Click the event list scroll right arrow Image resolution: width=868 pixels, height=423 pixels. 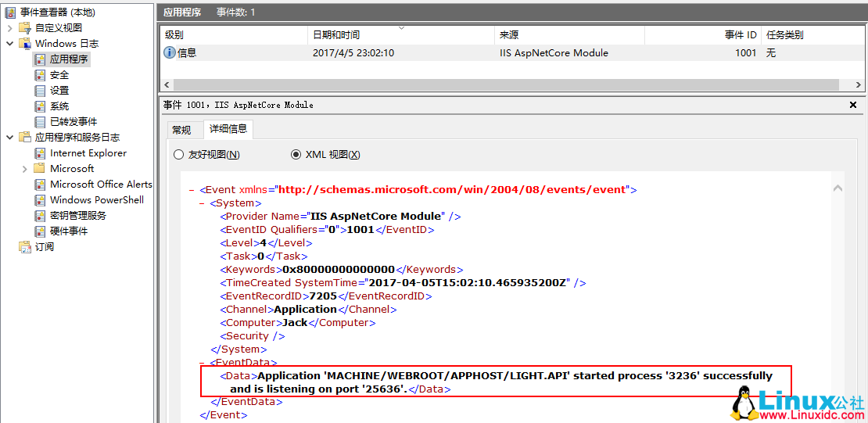(x=859, y=84)
